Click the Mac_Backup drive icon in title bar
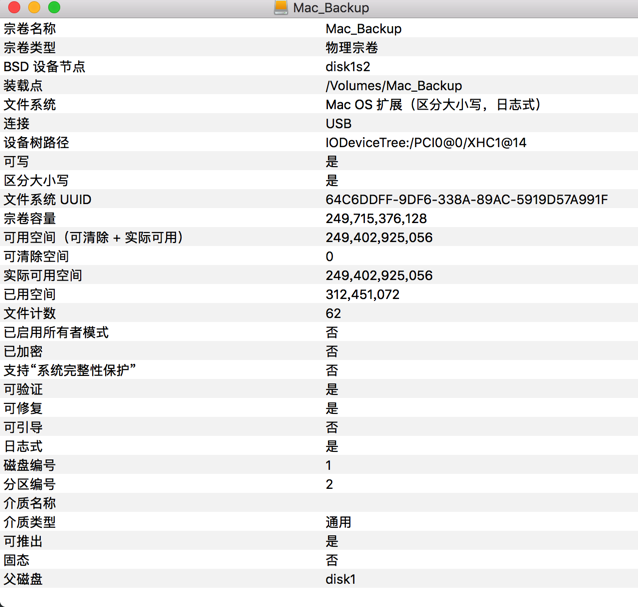638x607 pixels. pos(281,7)
